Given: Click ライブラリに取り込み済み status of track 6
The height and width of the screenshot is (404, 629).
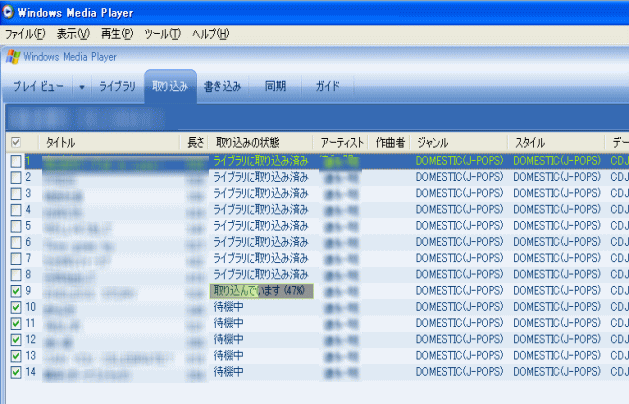Looking at the screenshot, I should pyautogui.click(x=261, y=242).
